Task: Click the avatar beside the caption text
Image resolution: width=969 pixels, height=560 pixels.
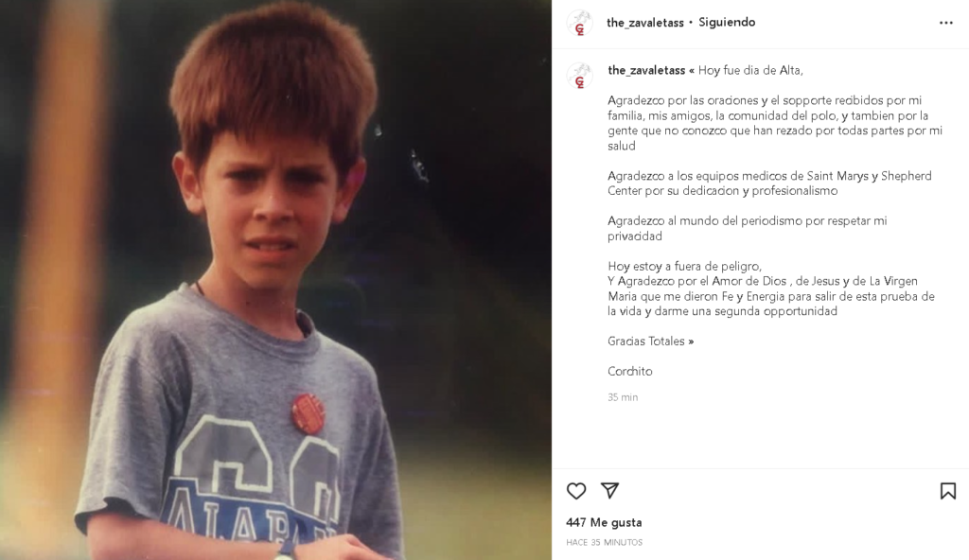Action: click(x=580, y=76)
